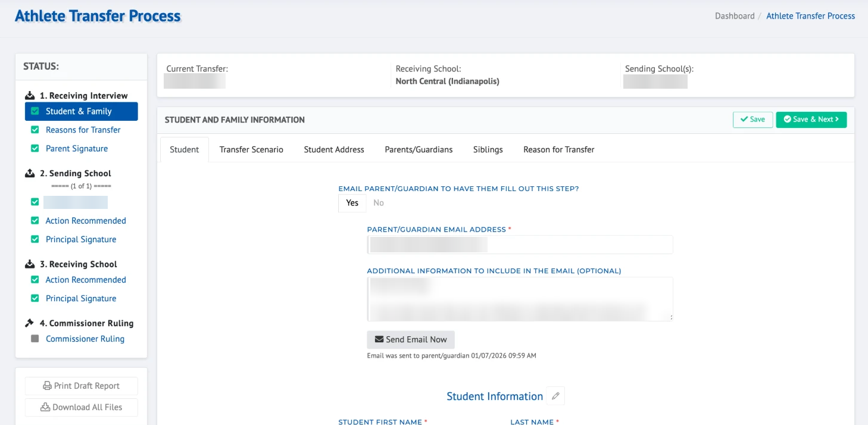Click the blurred sending school name link
The height and width of the screenshot is (425, 868).
(76, 202)
